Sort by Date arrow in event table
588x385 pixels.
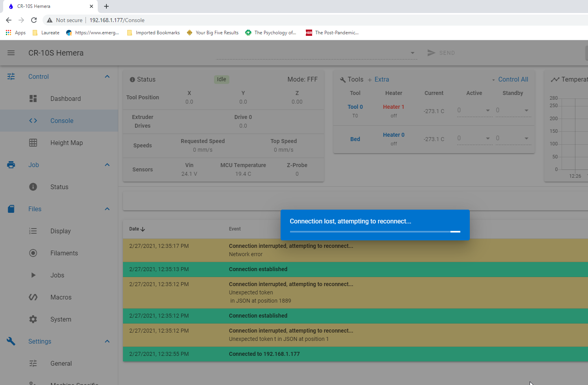(x=143, y=229)
